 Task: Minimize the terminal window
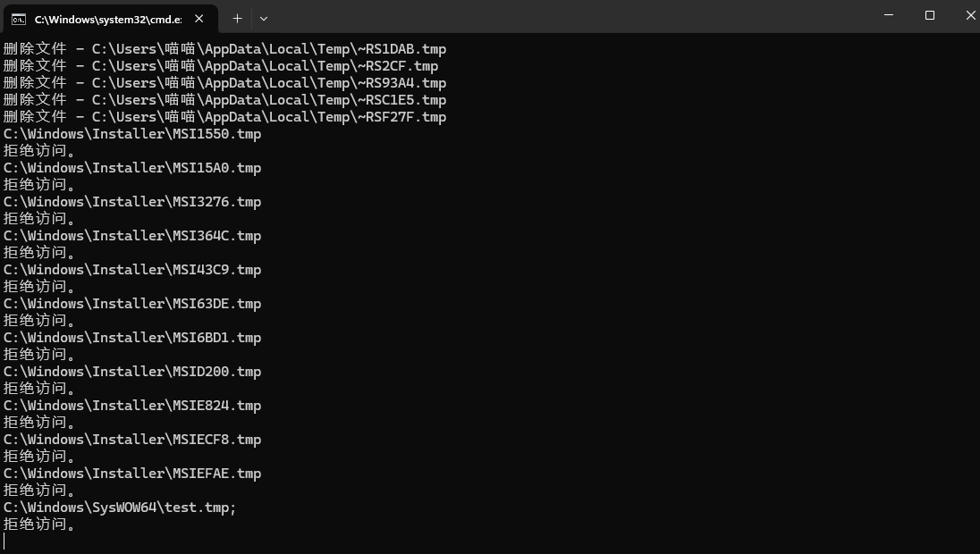(x=889, y=15)
